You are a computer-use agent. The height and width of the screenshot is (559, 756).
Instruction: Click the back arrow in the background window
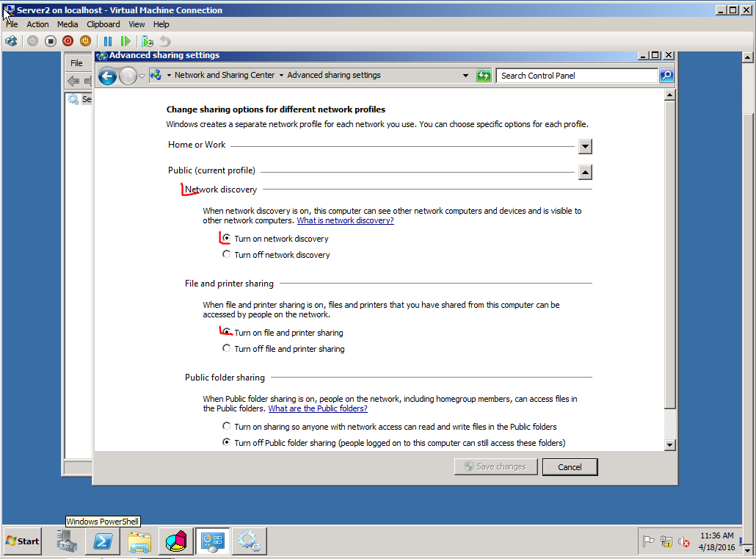pos(73,81)
